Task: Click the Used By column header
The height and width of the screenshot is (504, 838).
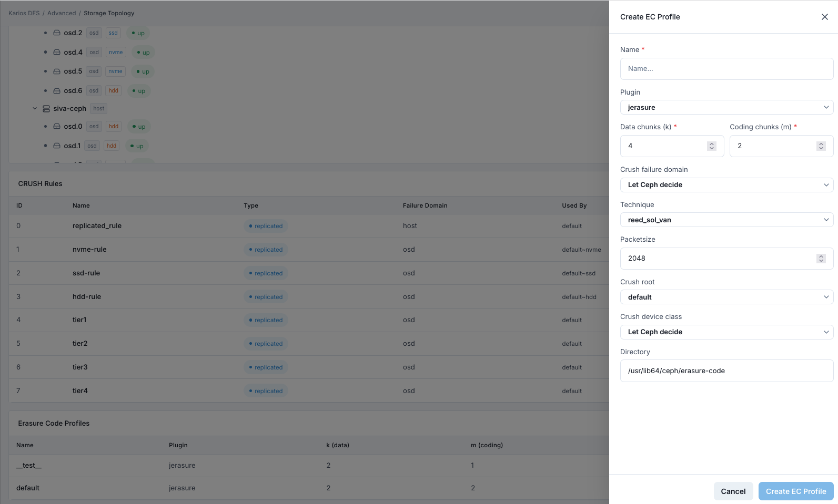Action: pos(574,205)
